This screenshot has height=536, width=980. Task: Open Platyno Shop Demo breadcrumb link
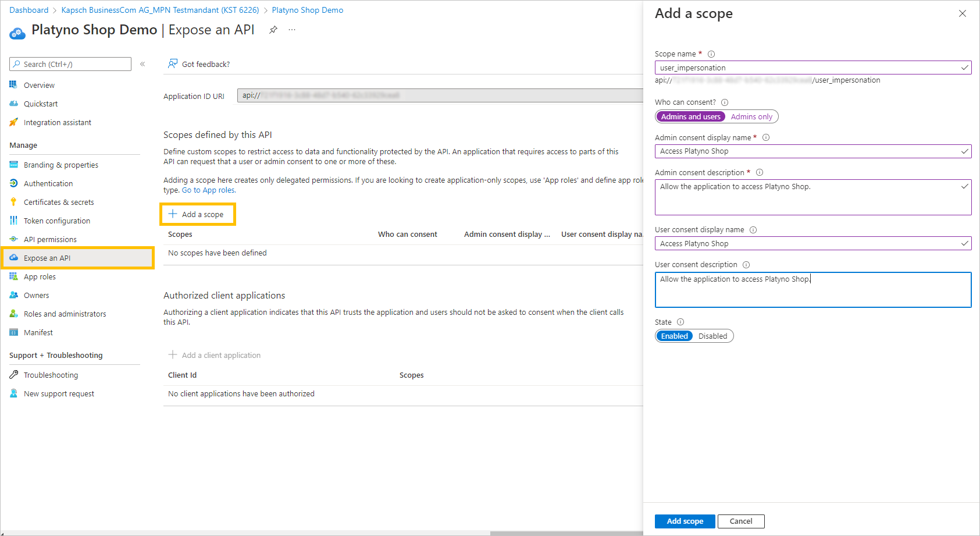point(307,10)
